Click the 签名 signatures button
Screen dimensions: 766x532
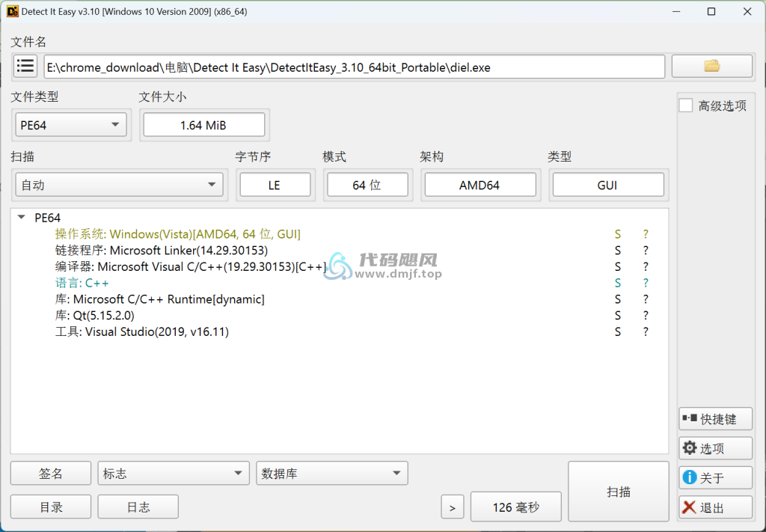tap(51, 474)
